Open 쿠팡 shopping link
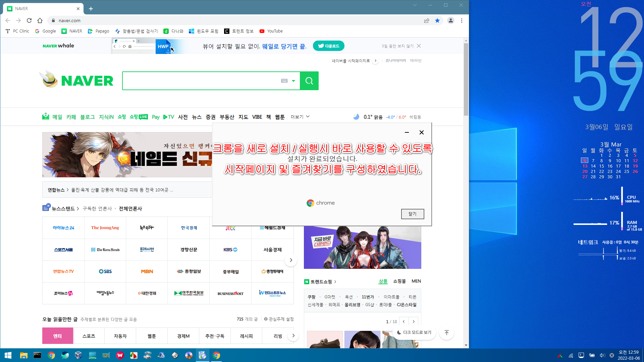Screen dimensions: 644x362 [312, 297]
